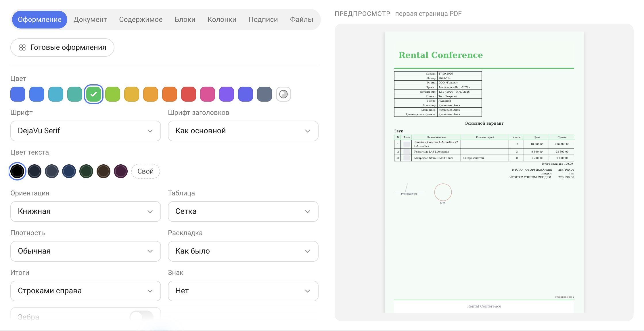Expand the Знак Нет dropdown
Screen dimensions: 644x331
point(243,291)
